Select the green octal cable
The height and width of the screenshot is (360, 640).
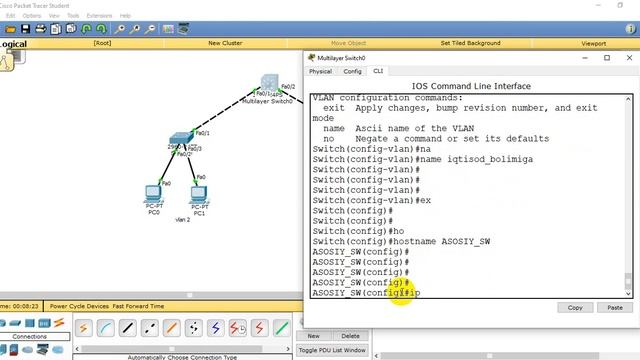282,328
